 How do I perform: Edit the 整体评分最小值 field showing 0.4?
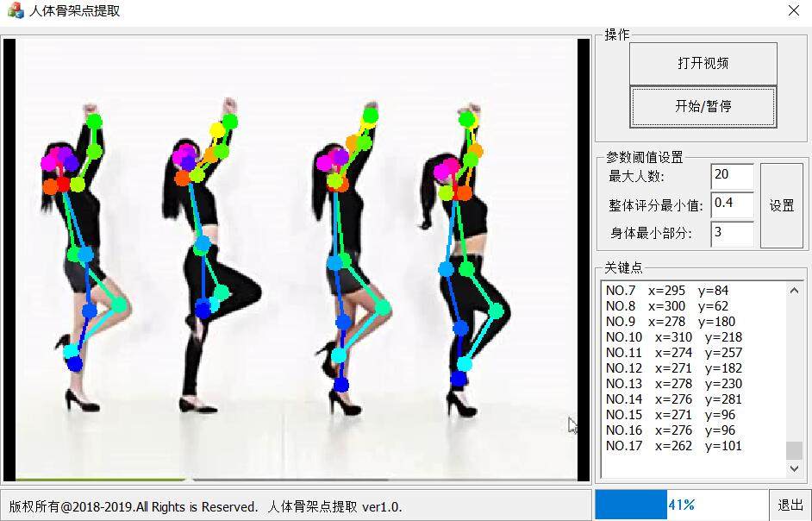point(732,204)
